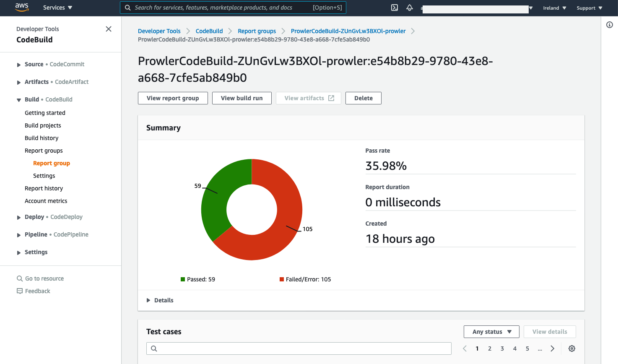Open the Any status filter dropdown
The height and width of the screenshot is (364, 618).
tap(491, 332)
